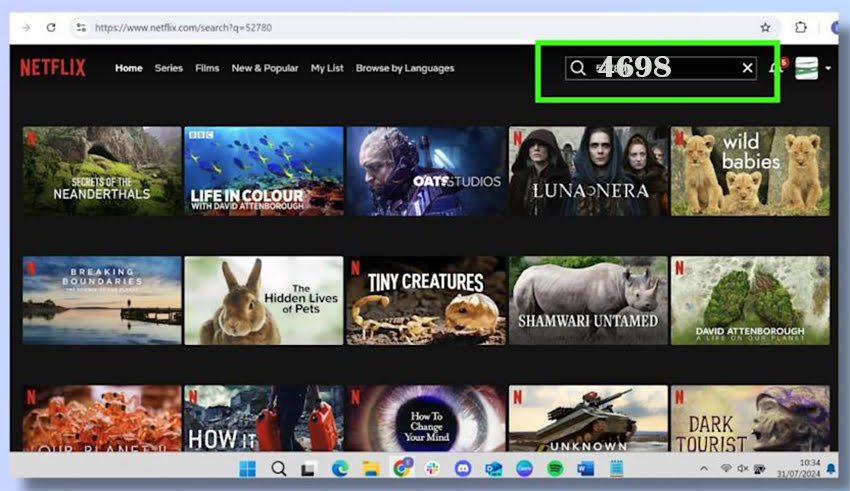The image size is (850, 491).
Task: Click the search magnifier icon in Netflix
Action: (x=578, y=68)
